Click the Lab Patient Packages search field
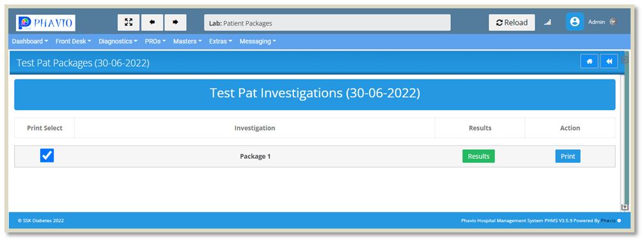Screen dimensions: 644x242 (x=327, y=22)
